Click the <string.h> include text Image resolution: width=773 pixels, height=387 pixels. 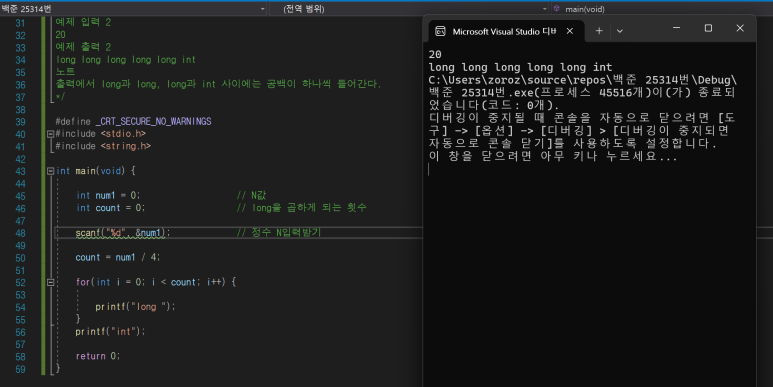[x=126, y=146]
